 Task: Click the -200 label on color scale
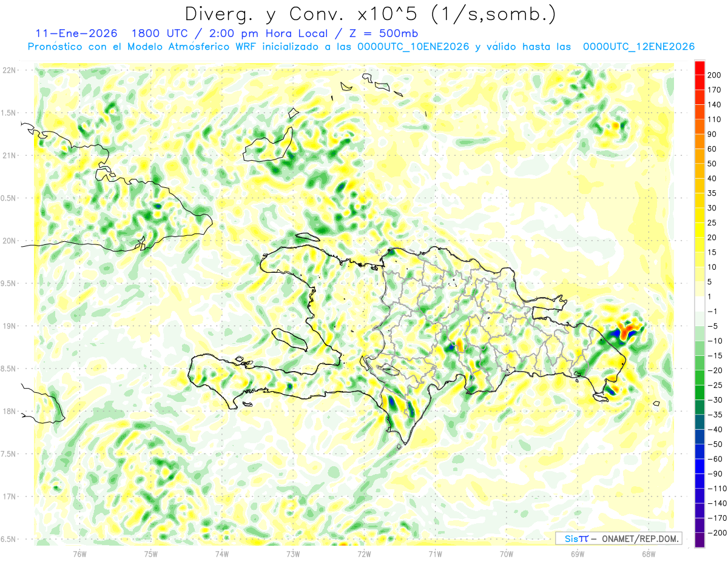point(718,532)
